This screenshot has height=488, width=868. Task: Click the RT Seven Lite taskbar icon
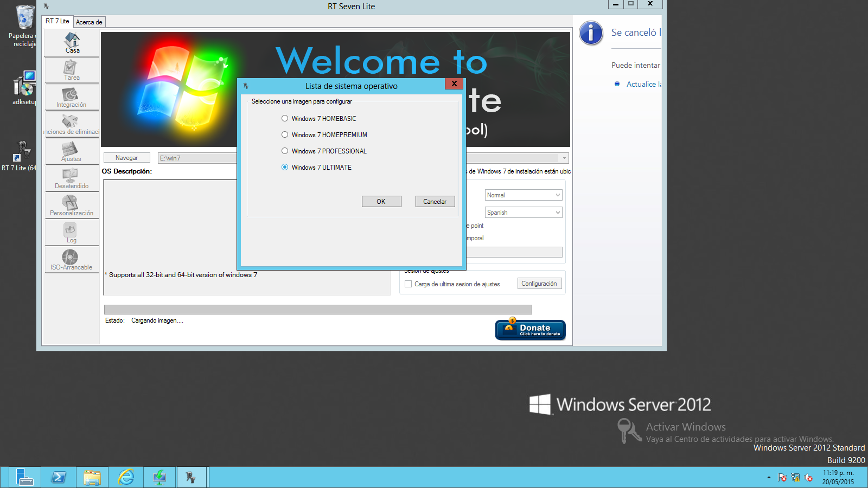point(191,477)
